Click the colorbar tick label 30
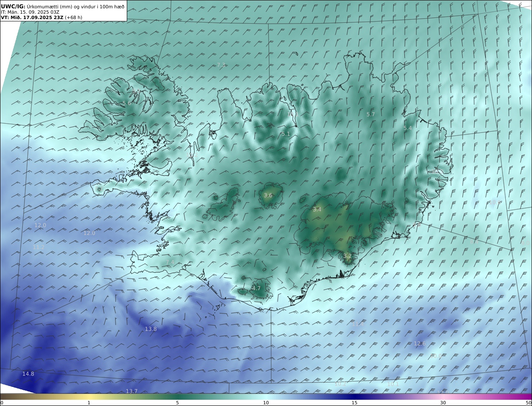Screen dimensions: 532x406 pyautogui.click(x=443, y=403)
